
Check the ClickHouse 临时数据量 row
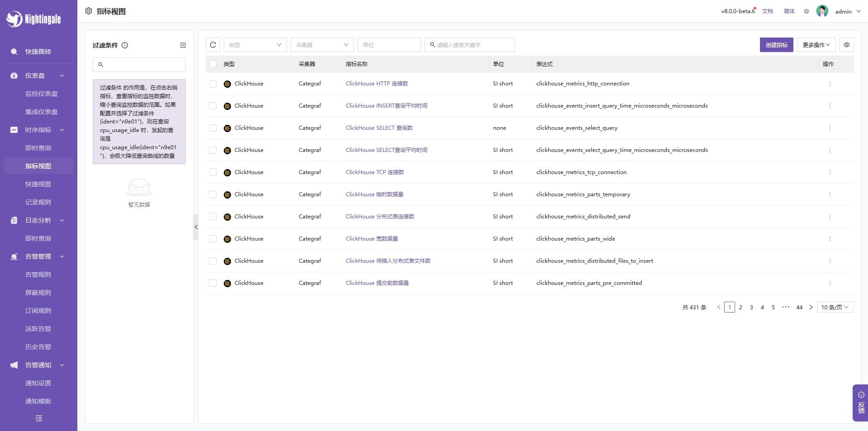coord(213,194)
